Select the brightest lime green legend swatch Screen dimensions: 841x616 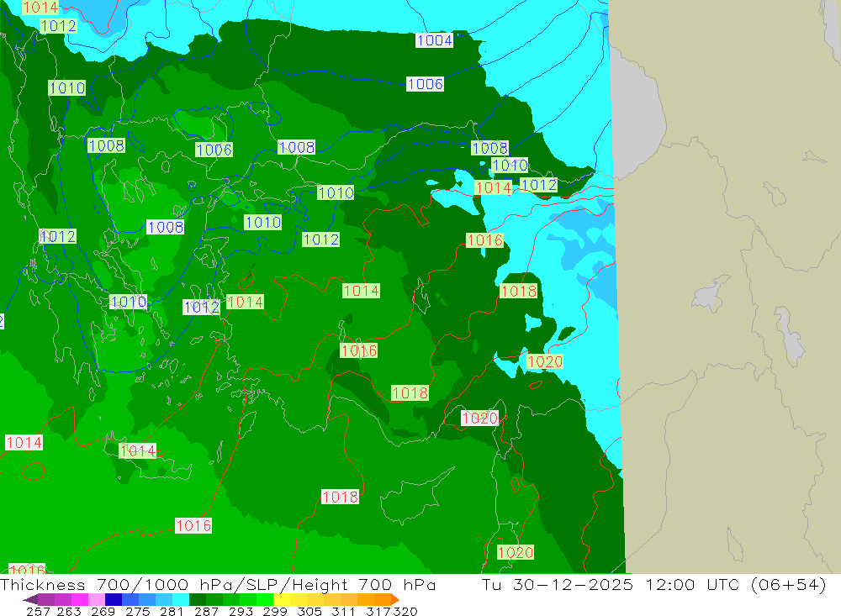click(265, 599)
